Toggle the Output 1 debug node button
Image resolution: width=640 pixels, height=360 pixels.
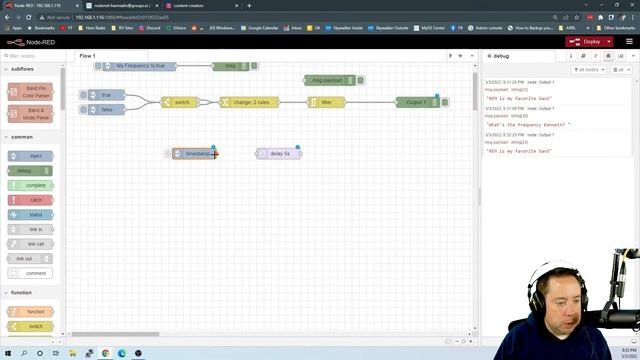(445, 102)
